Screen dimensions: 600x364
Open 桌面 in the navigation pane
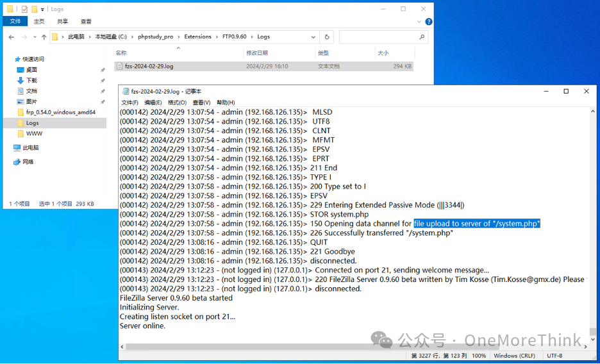31,70
